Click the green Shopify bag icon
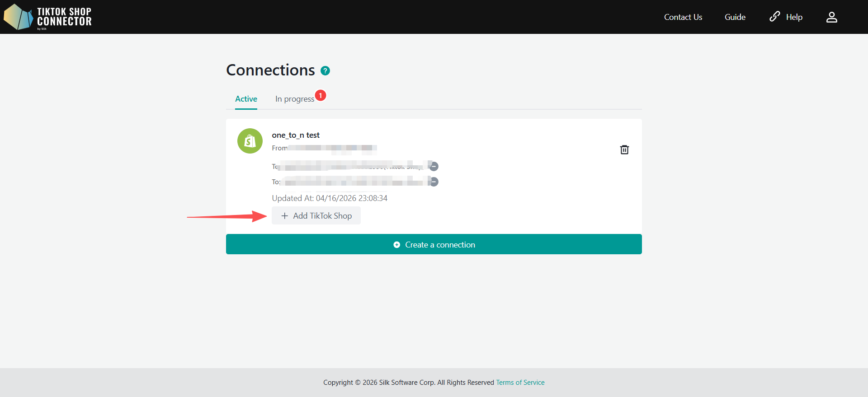Screen dimensions: 868x397 click(250, 141)
